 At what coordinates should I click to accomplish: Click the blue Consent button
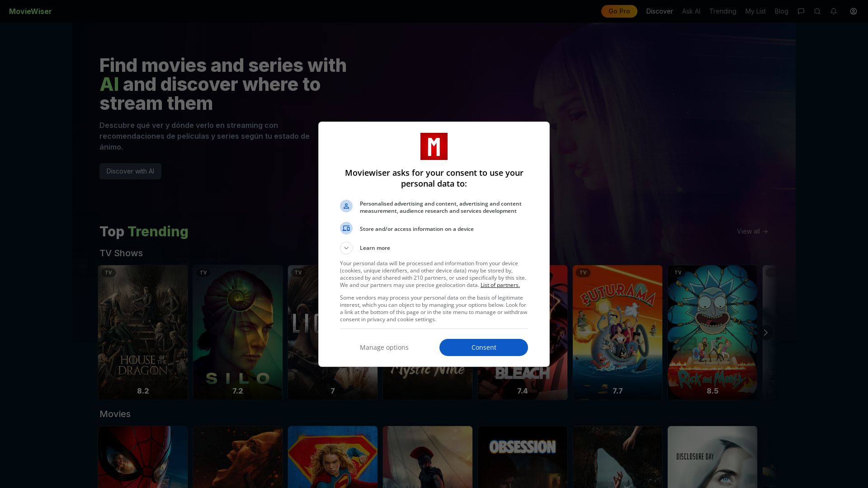[x=484, y=347]
